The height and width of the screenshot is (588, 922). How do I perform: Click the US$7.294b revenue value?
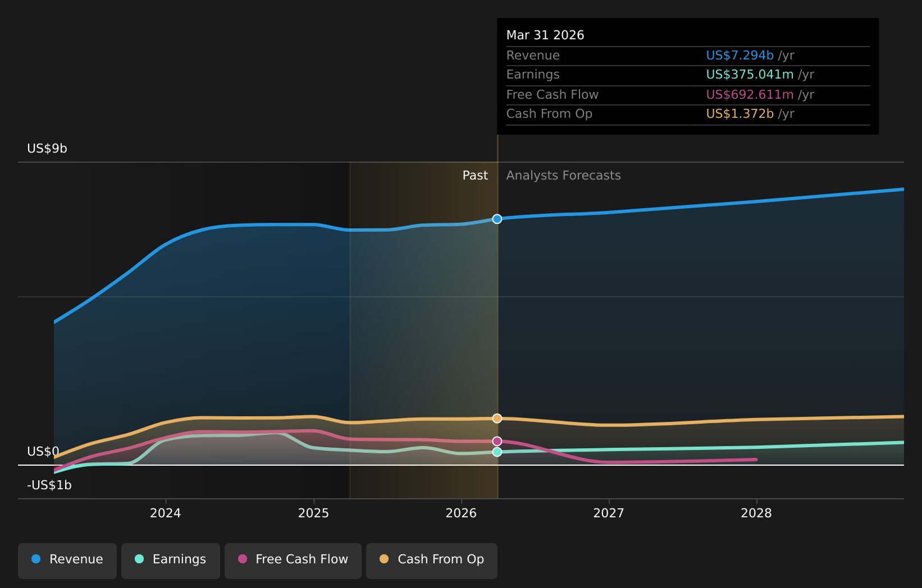740,56
